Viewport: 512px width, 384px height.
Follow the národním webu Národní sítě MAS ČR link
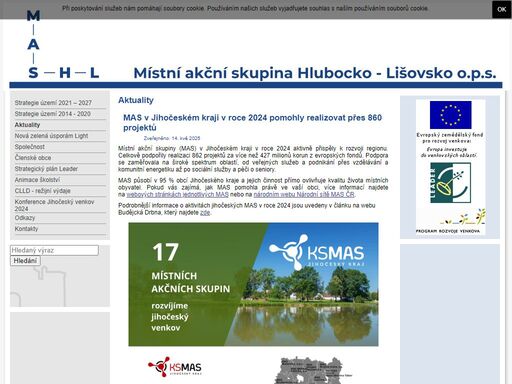(304, 194)
